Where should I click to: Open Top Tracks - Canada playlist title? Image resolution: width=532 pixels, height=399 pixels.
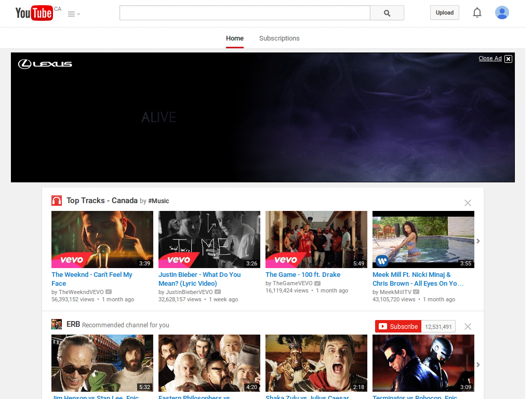102,201
